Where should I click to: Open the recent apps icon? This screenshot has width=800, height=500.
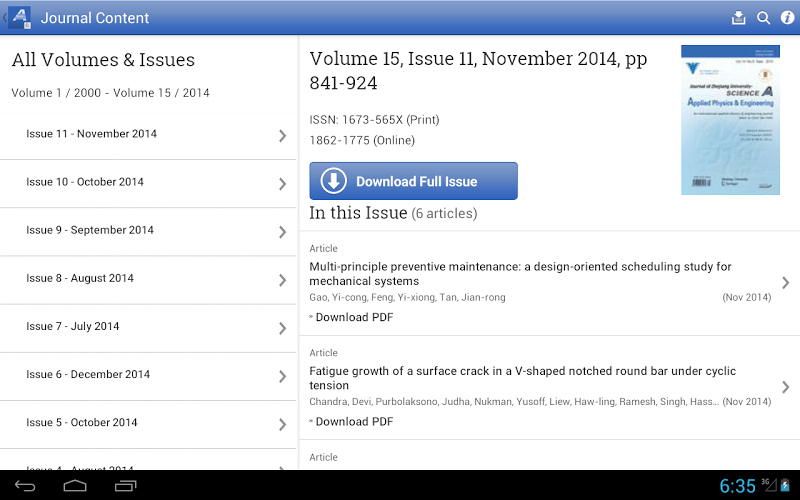pyautogui.click(x=126, y=486)
